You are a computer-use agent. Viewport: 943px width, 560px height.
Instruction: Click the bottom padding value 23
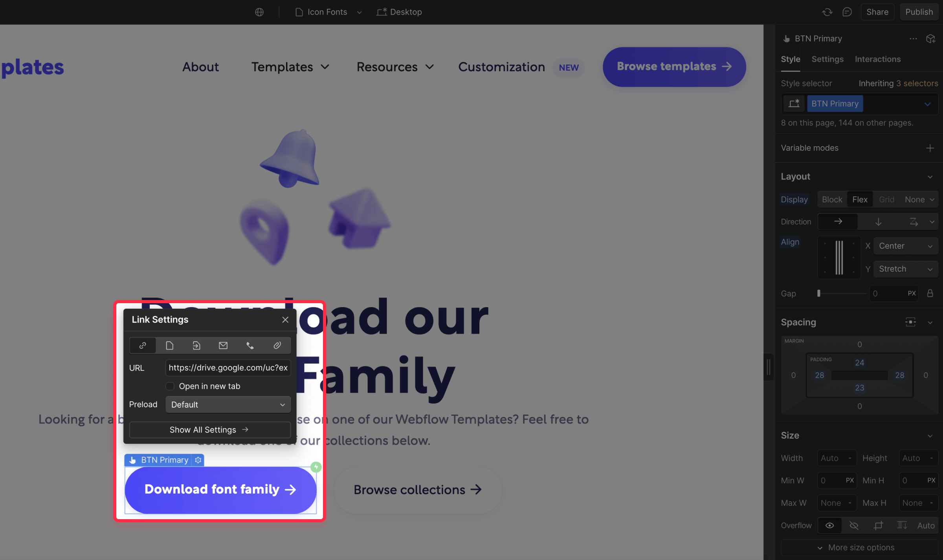859,388
